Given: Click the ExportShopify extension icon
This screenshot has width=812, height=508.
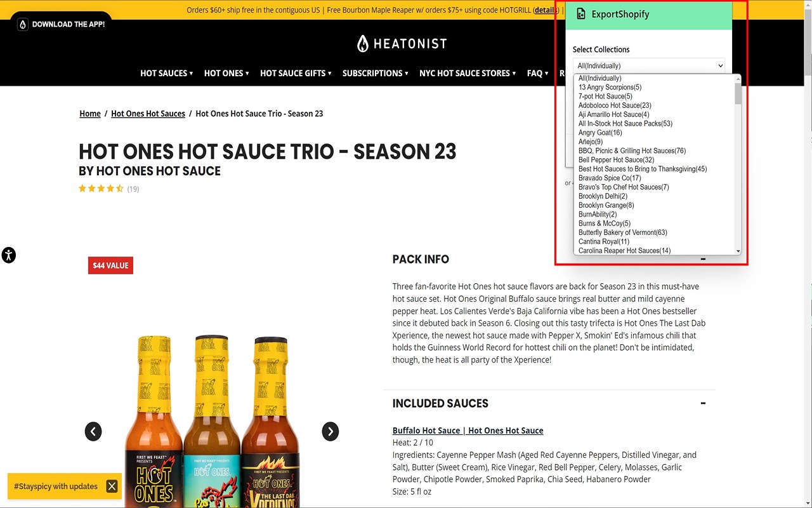Looking at the screenshot, I should click(580, 14).
